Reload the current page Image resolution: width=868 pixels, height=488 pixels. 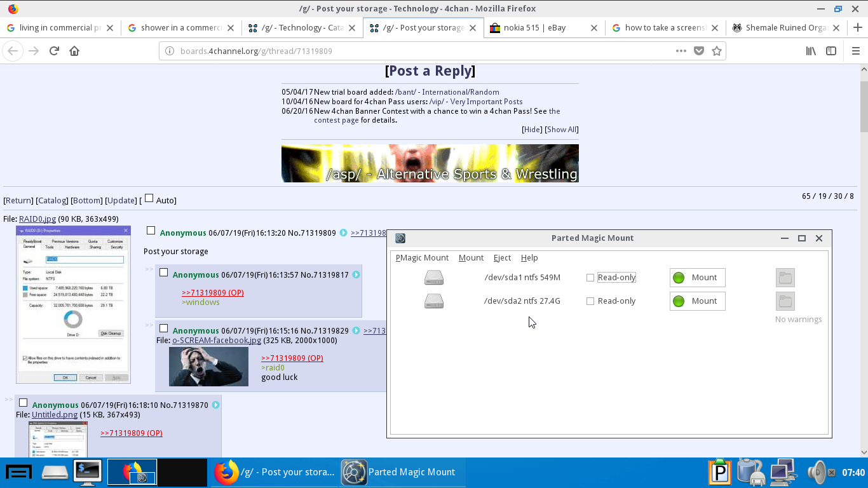point(54,51)
